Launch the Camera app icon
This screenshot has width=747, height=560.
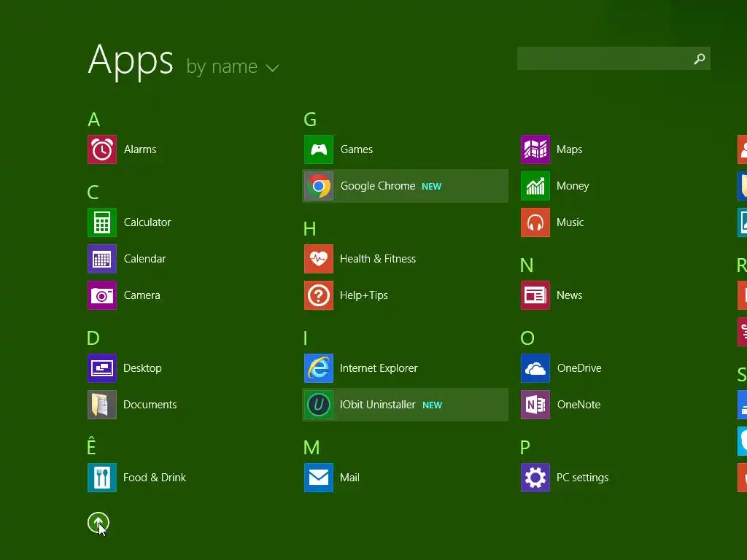pos(102,295)
